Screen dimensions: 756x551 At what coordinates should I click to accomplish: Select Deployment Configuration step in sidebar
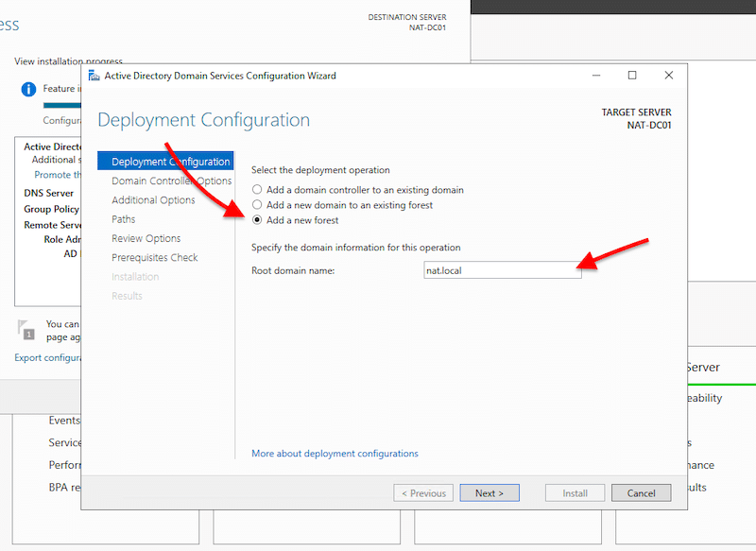click(x=165, y=161)
